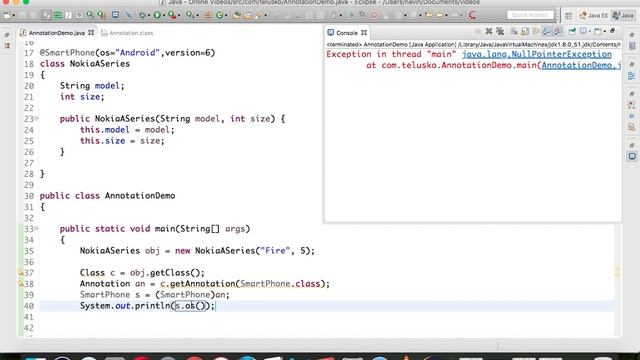This screenshot has width=640, height=360.
Task: Open the AnnotationDemo.j stack trace link
Action: pos(581,65)
